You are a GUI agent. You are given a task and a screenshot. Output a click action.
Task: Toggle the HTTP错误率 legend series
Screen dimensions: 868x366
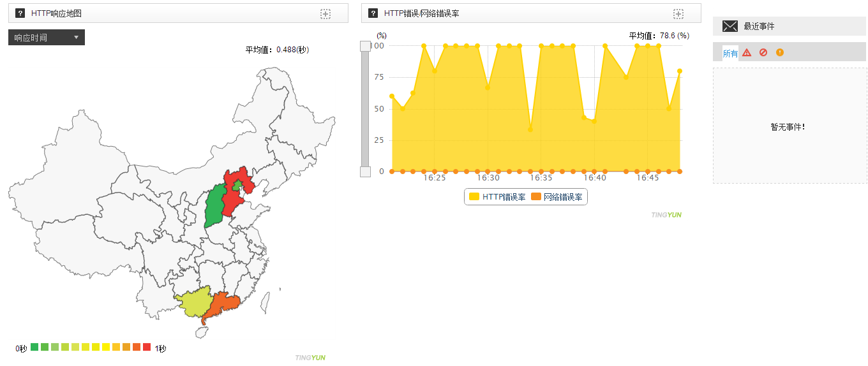click(498, 197)
